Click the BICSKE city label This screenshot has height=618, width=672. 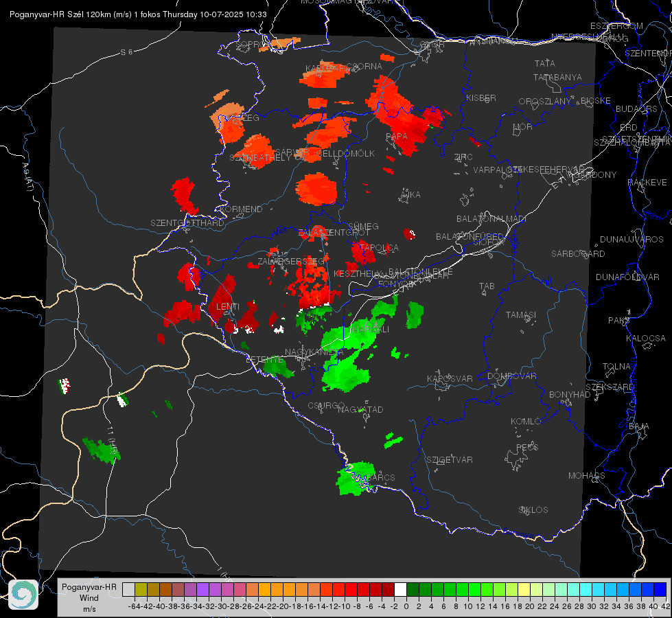pos(596,100)
